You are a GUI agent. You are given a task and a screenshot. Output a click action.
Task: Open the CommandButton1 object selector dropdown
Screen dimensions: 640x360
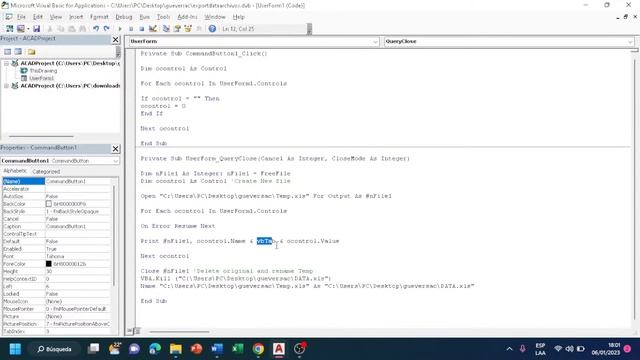click(116, 161)
